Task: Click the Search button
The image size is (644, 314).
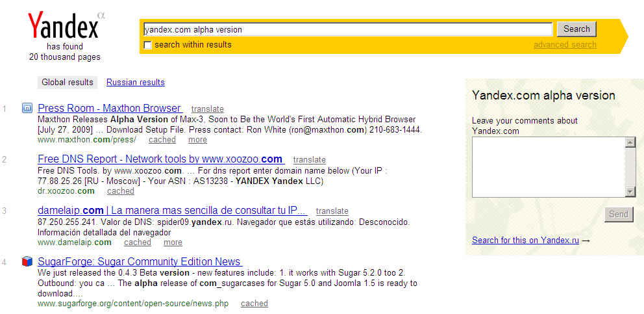Action: click(x=576, y=29)
